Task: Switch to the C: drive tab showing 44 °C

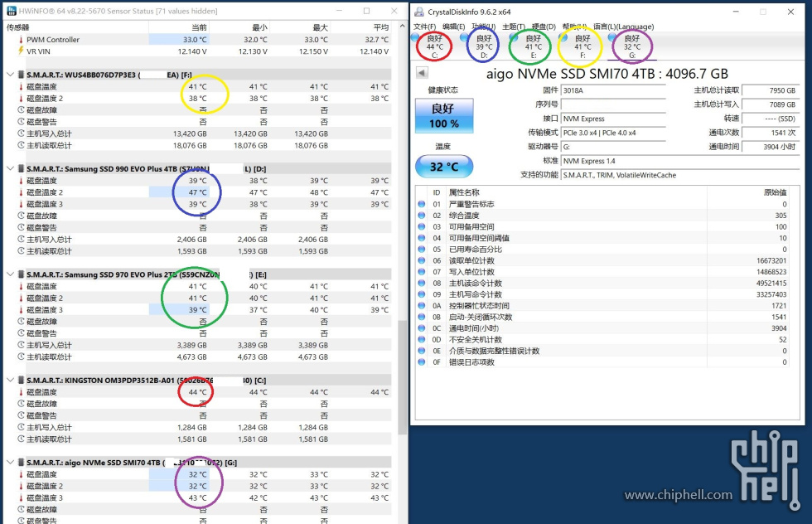Action: tap(434, 46)
